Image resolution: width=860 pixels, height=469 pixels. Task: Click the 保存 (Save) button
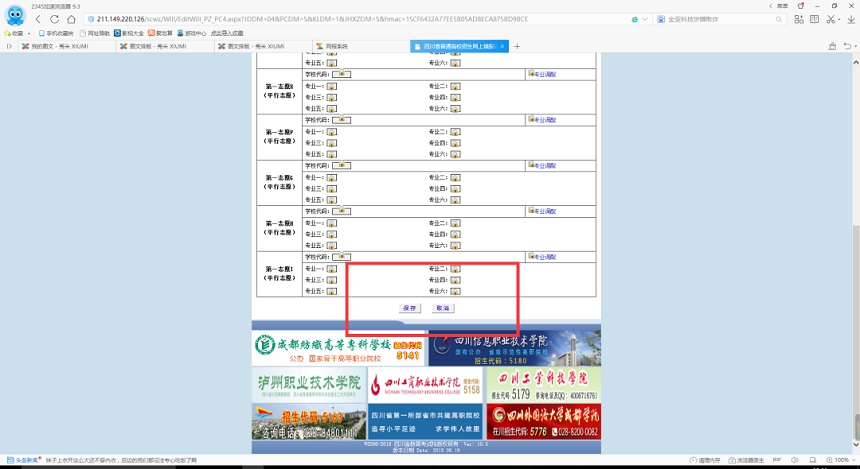409,308
